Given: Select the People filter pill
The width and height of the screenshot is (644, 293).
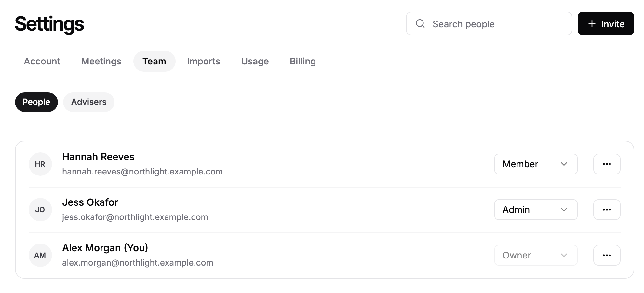Looking at the screenshot, I should 36,102.
